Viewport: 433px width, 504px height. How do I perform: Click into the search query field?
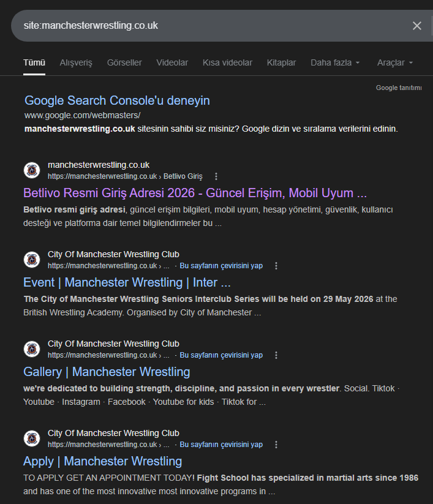[208, 26]
